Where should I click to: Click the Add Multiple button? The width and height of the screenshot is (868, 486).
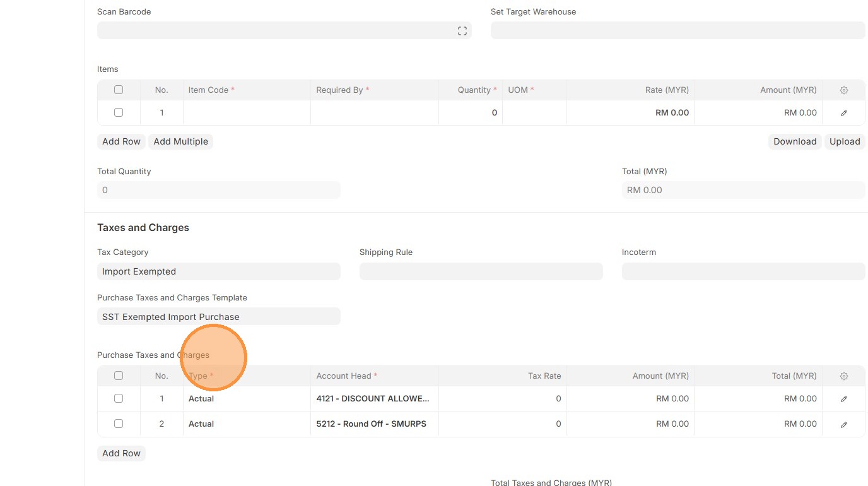[x=180, y=141]
